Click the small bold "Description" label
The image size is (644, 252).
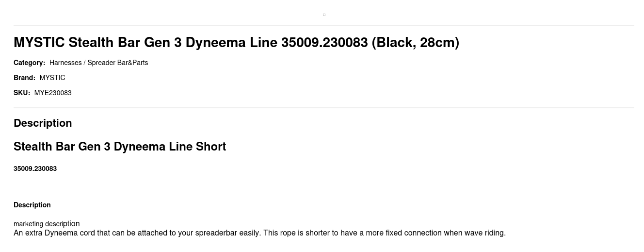pos(32,205)
